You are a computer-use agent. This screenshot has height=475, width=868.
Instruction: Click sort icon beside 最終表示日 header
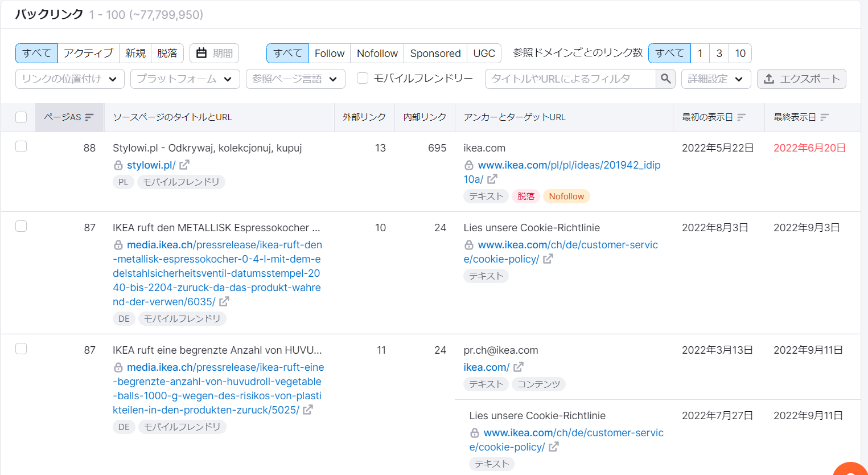tap(825, 117)
